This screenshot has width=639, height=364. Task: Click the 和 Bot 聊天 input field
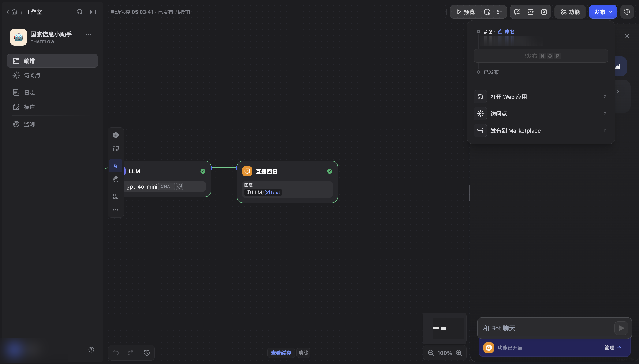tap(547, 328)
